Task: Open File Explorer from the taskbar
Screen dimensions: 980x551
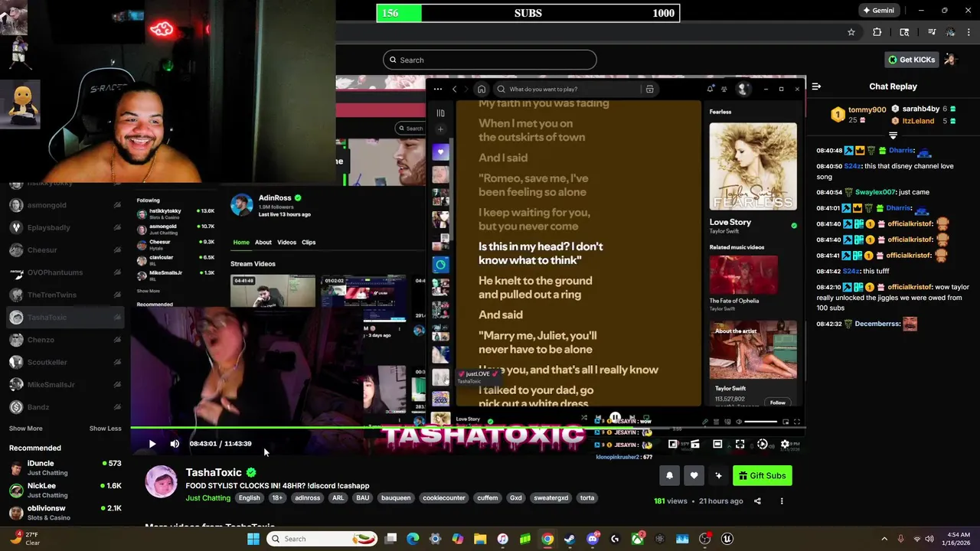Action: pos(480,539)
